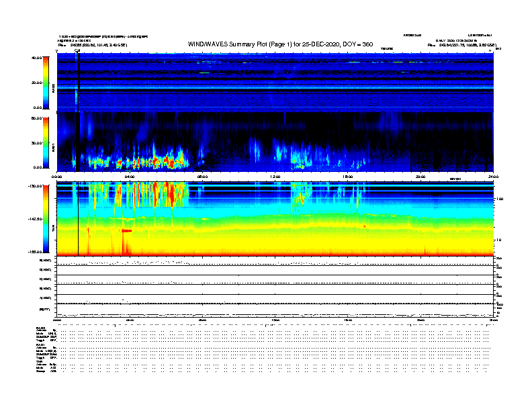532x411 pixels.
Task: Click the 00:00 tick label below RAD1 spectrogram
Action: (56, 177)
